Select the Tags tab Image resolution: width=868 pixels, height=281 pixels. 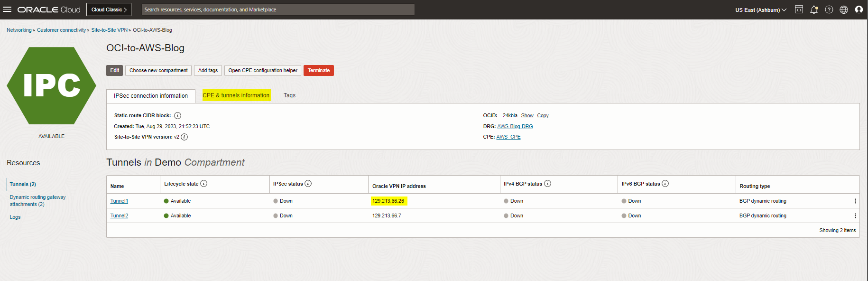point(289,95)
